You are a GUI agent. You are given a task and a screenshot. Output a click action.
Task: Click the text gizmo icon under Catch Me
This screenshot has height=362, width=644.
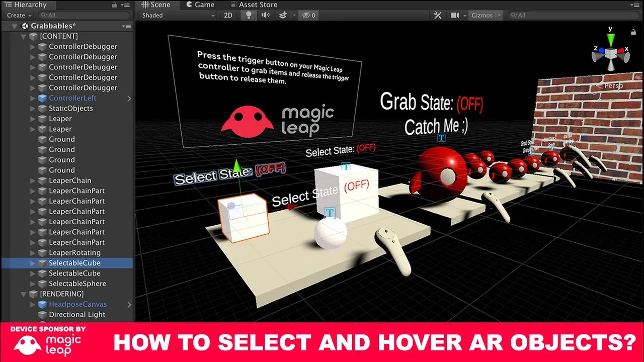pyautogui.click(x=442, y=138)
